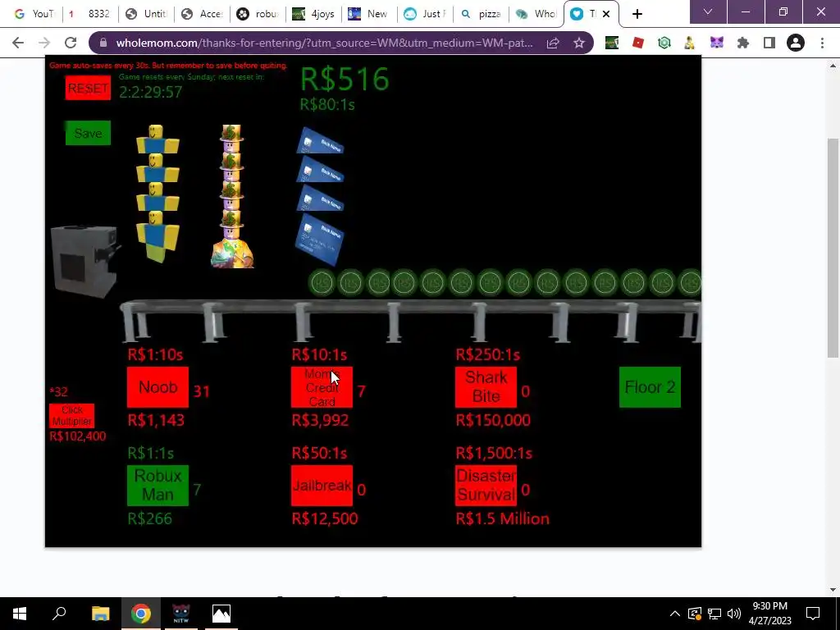Reload the current page
This screenshot has width=840, height=630.
coord(71,43)
